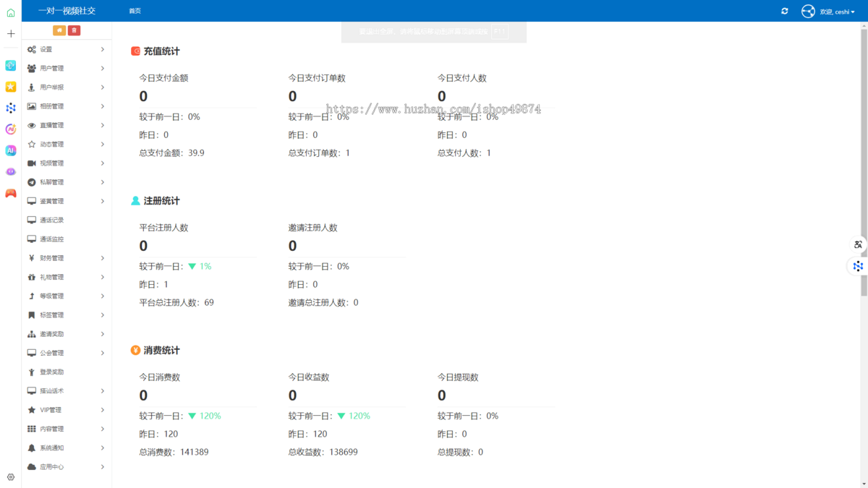Click the 注册统计 section heading
The width and height of the screenshot is (868, 488).
pos(161,201)
